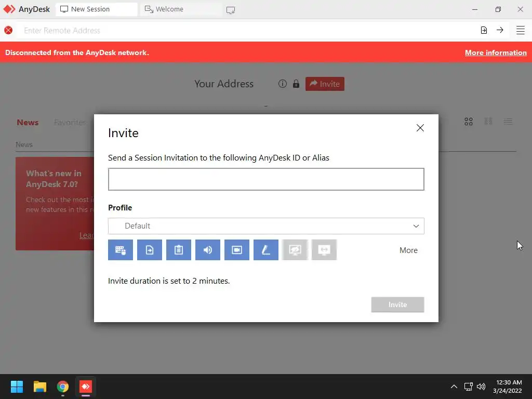This screenshot has height=399, width=532.
Task: Click the volume icon in system tray
Action: click(x=481, y=387)
